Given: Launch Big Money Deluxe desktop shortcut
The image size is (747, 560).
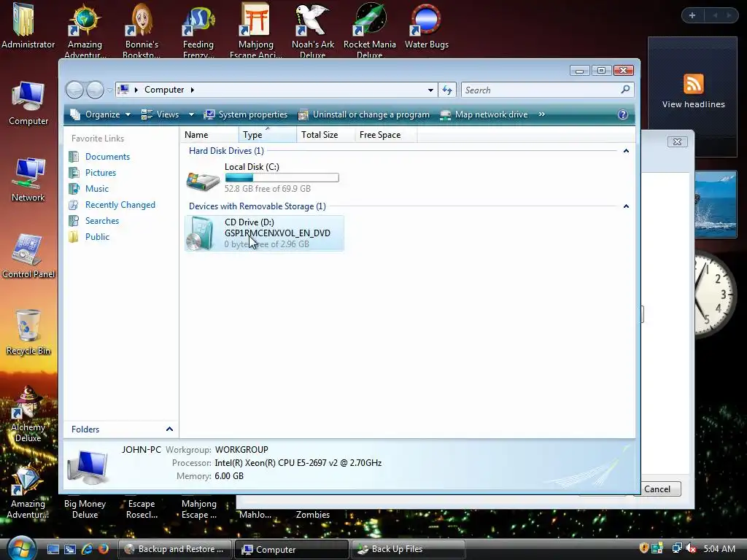Looking at the screenshot, I should click(85, 508).
